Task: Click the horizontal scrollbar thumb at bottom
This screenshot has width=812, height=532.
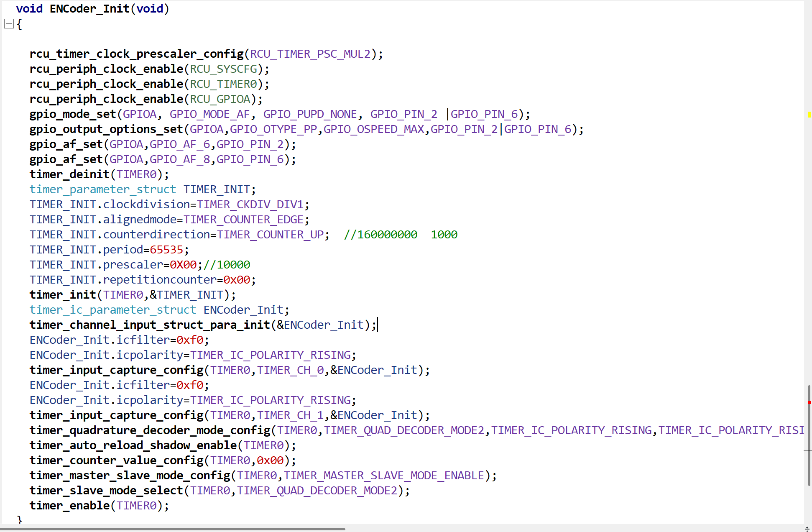Action: [172, 529]
